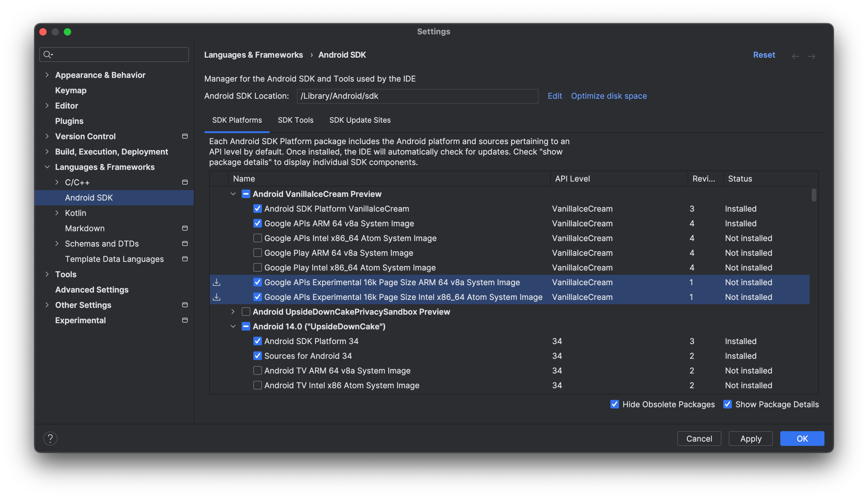Screen dimensions: 868x498
Task: Enable Google APIs Intel x86_64 Atom System Image
Action: (257, 238)
